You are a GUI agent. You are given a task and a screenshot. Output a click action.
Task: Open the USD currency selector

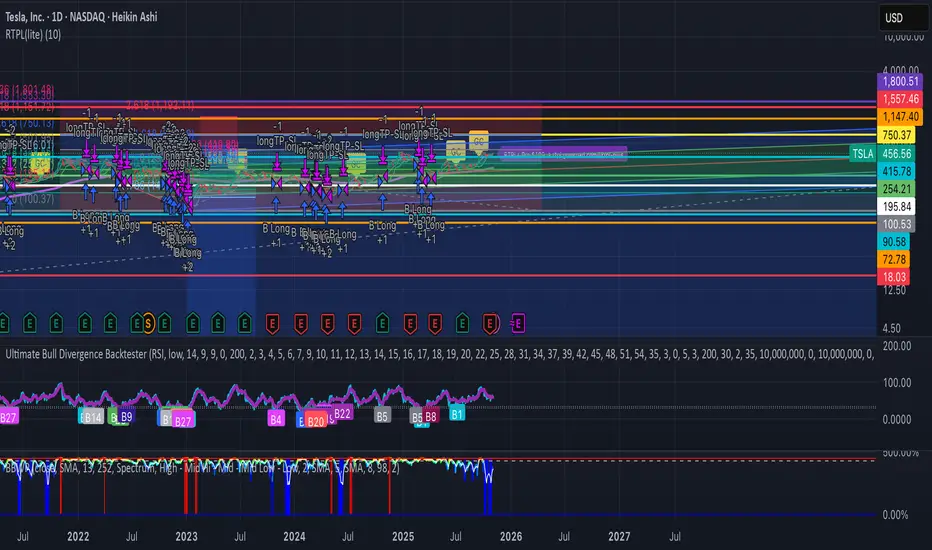click(x=903, y=18)
